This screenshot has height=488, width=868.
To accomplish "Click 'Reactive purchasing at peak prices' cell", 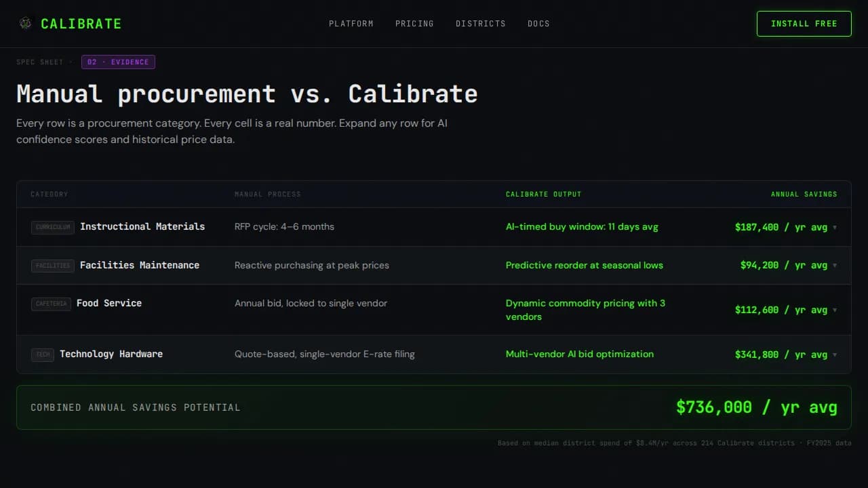I will [x=312, y=265].
